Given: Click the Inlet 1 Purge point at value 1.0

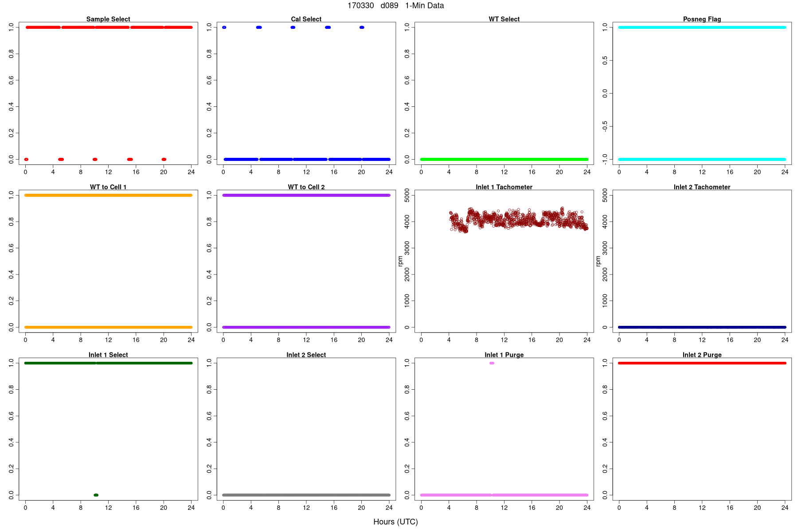Looking at the screenshot, I should (x=492, y=363).
